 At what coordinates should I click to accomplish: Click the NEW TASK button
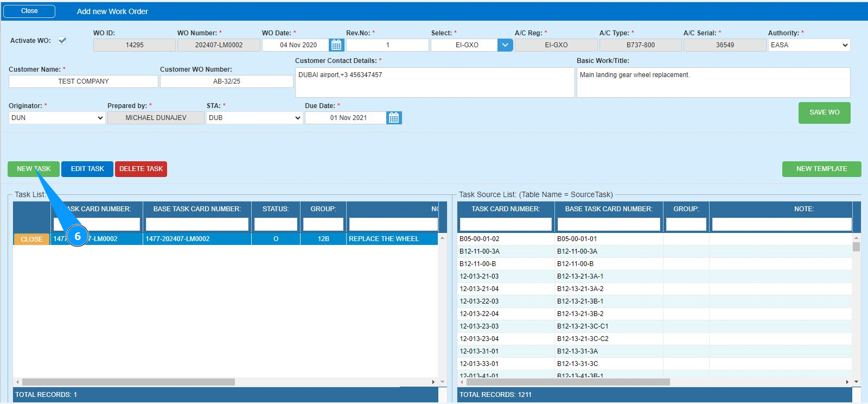point(34,169)
